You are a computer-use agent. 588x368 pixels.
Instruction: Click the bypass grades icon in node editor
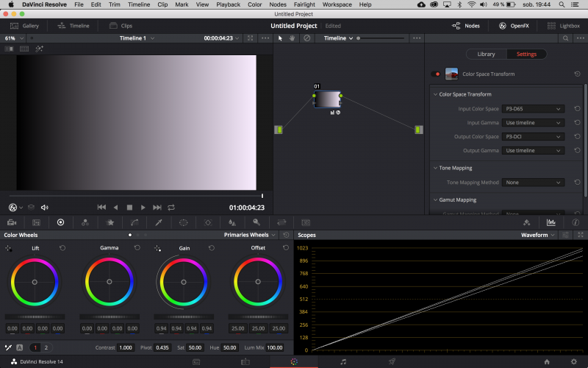coord(306,38)
